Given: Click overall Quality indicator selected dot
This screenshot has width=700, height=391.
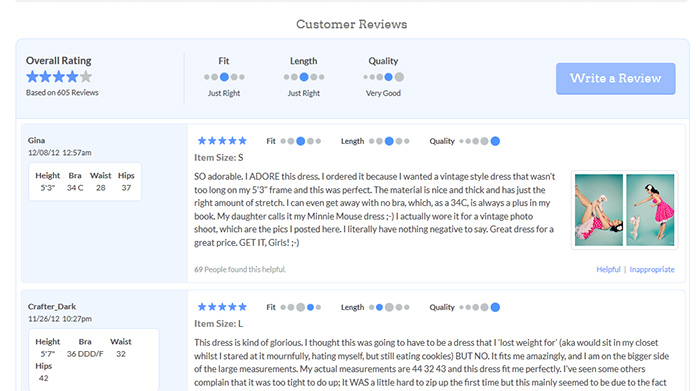Looking at the screenshot, I should coord(388,77).
